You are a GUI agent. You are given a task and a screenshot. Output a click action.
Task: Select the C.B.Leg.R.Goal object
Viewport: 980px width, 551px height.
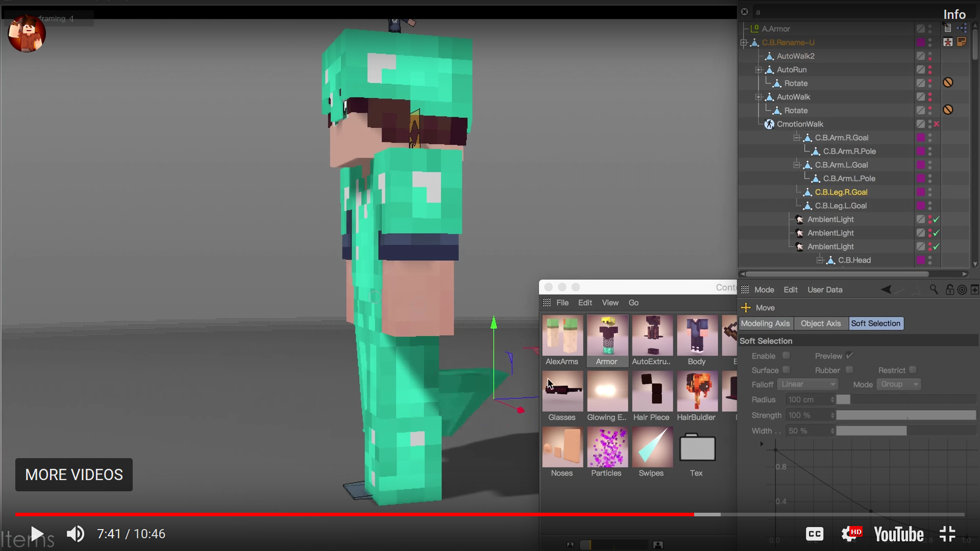[841, 192]
